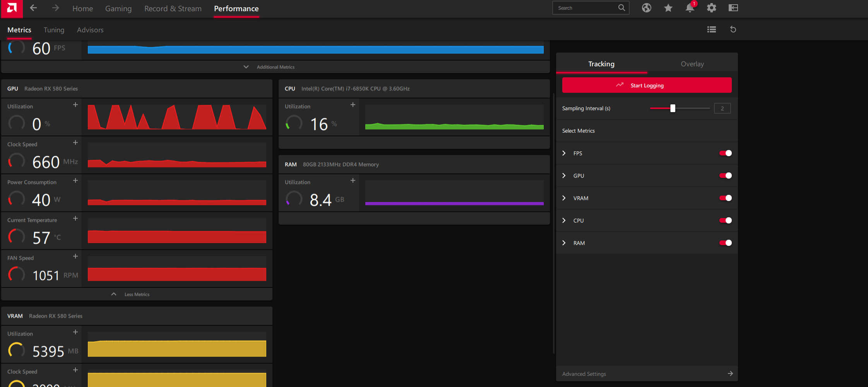Screen dimensions: 868x387
Task: Collapse GPU panel with Less Metrics
Action: 137,294
